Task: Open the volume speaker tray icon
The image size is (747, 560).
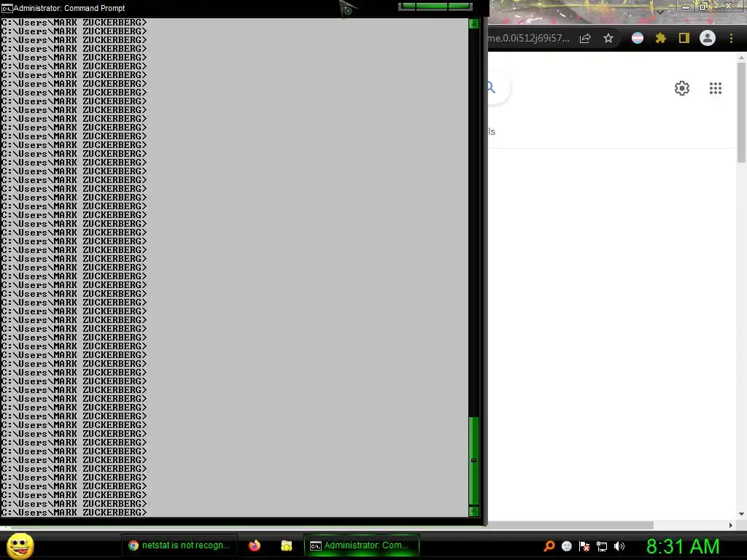Action: pyautogui.click(x=619, y=546)
